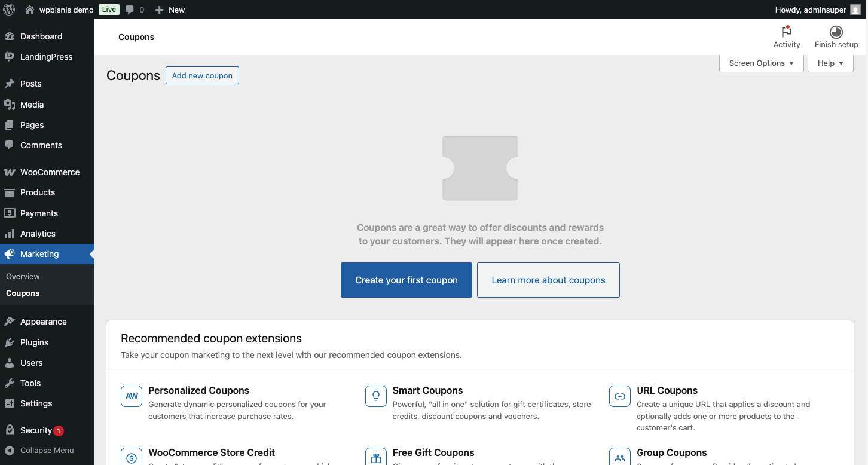Expand the Screen Options dropdown
This screenshot has height=465, width=868.
(x=761, y=63)
